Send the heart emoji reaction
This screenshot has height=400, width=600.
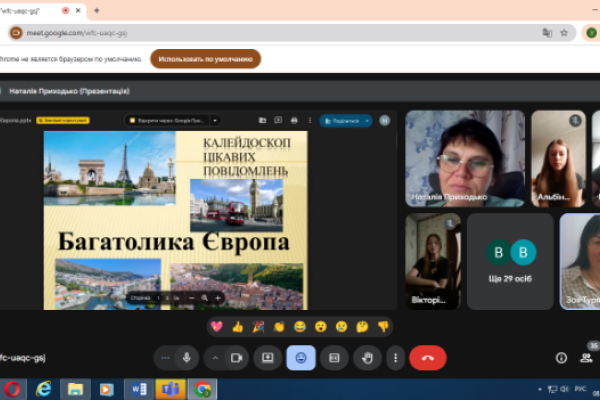click(215, 326)
